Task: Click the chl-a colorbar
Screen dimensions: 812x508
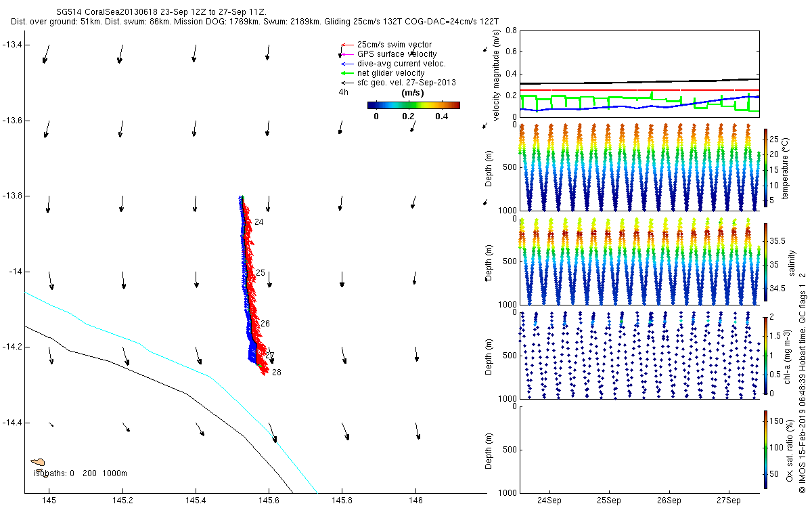Action: coord(765,355)
